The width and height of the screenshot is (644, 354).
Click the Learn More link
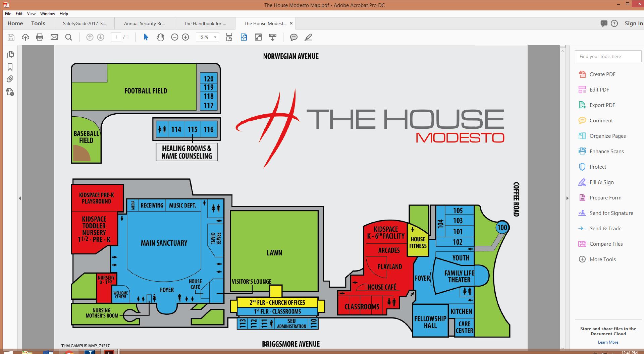pos(608,342)
